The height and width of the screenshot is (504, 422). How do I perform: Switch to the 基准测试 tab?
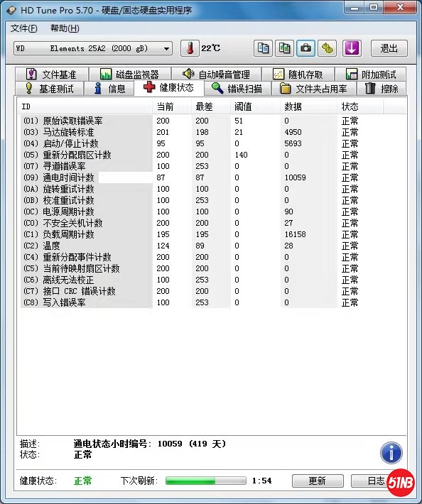(x=49, y=89)
